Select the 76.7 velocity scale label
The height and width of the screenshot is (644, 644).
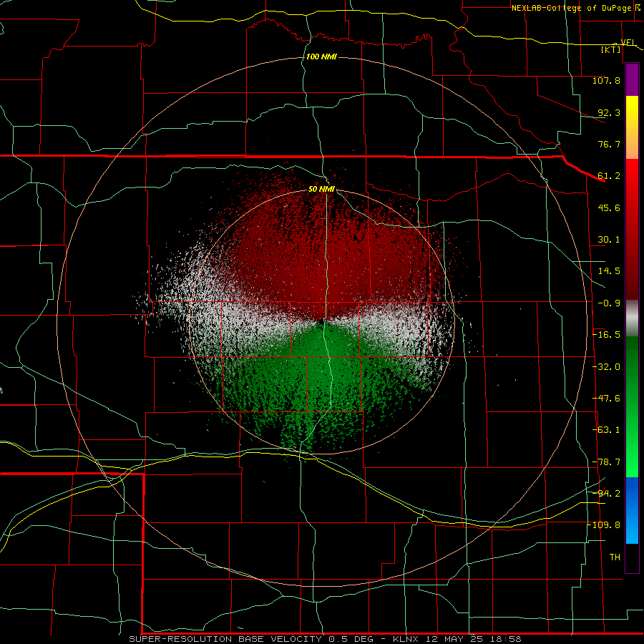tap(609, 144)
